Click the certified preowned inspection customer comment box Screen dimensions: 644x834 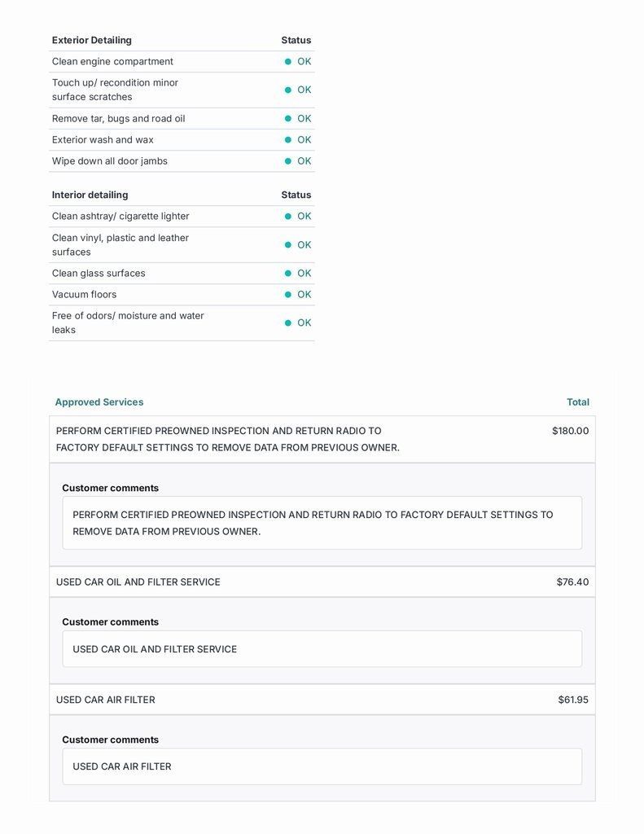click(x=322, y=523)
